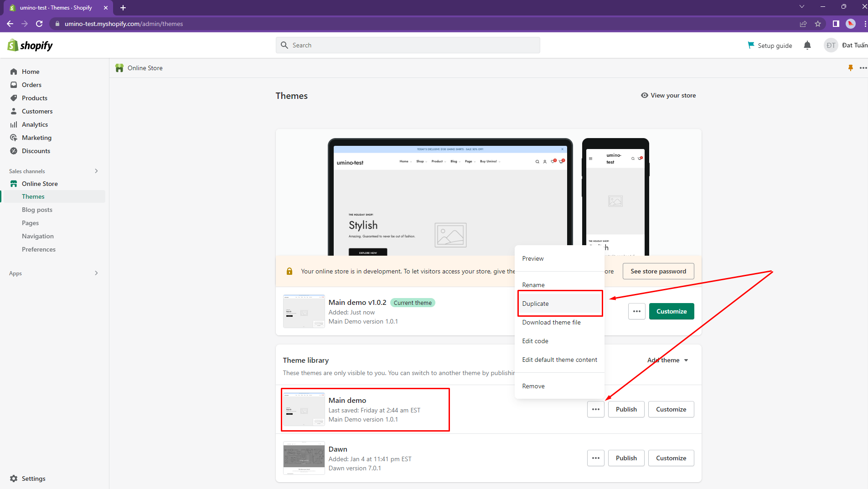Click the browser side panel icon

[836, 24]
